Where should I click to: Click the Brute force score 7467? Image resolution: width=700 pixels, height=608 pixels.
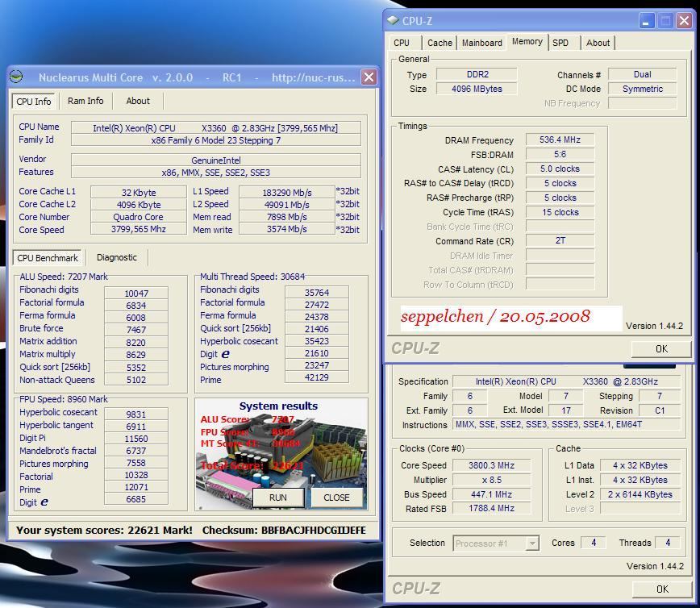click(x=136, y=330)
